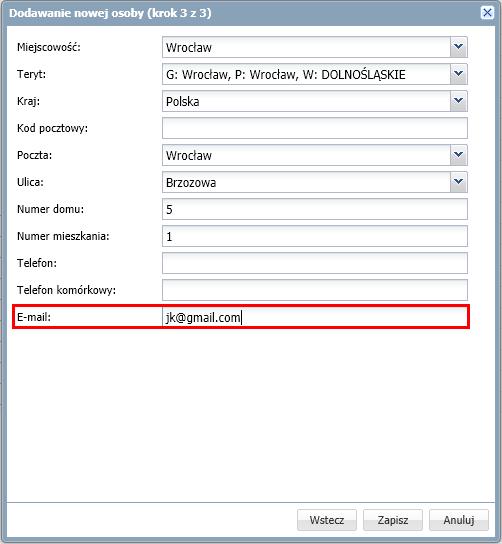Close the Dodawanie nowej osoby dialog
Viewport: 502px width, 544px height.
point(487,13)
